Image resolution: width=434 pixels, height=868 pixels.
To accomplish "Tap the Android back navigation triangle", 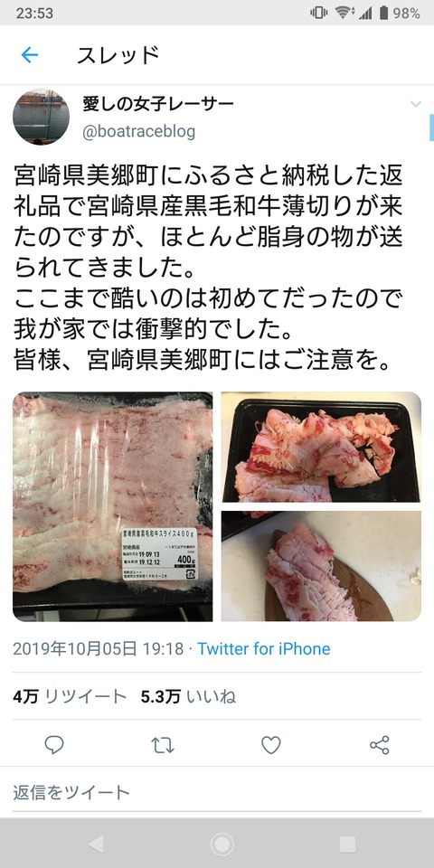I will (x=96, y=844).
